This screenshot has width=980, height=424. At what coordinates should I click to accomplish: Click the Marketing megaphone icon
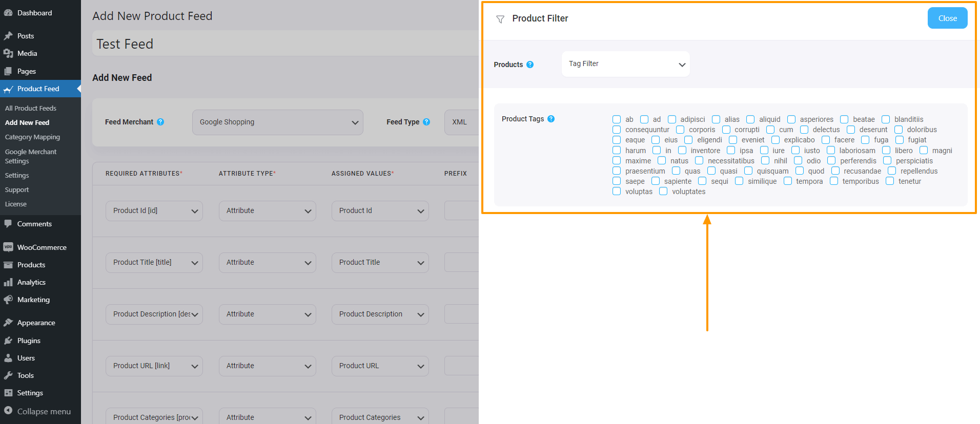(8, 300)
